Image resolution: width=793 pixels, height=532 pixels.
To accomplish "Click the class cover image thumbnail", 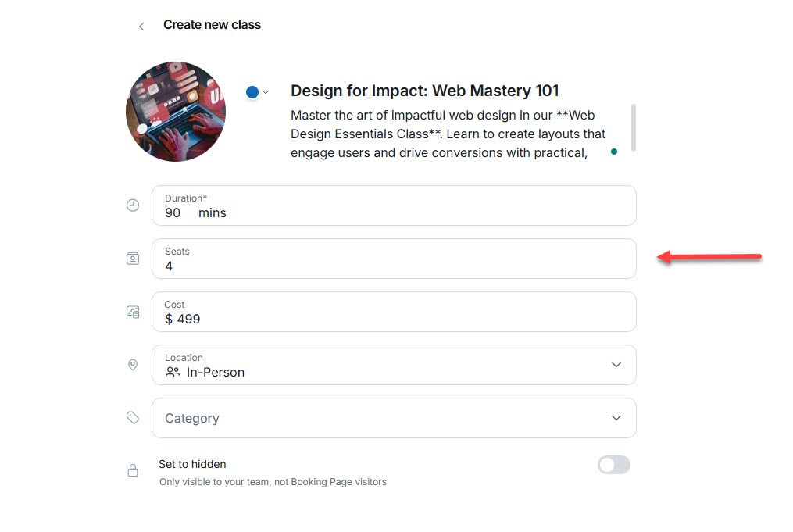I will click(x=176, y=112).
